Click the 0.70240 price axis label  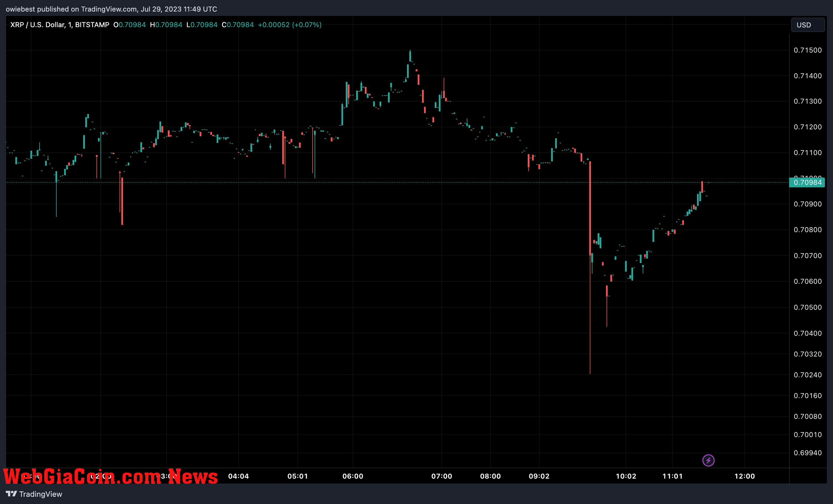[808, 375]
